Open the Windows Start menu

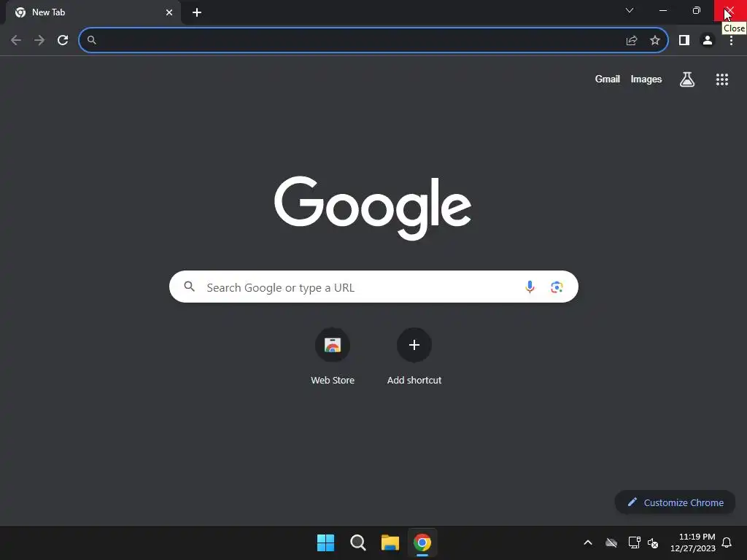coord(326,542)
